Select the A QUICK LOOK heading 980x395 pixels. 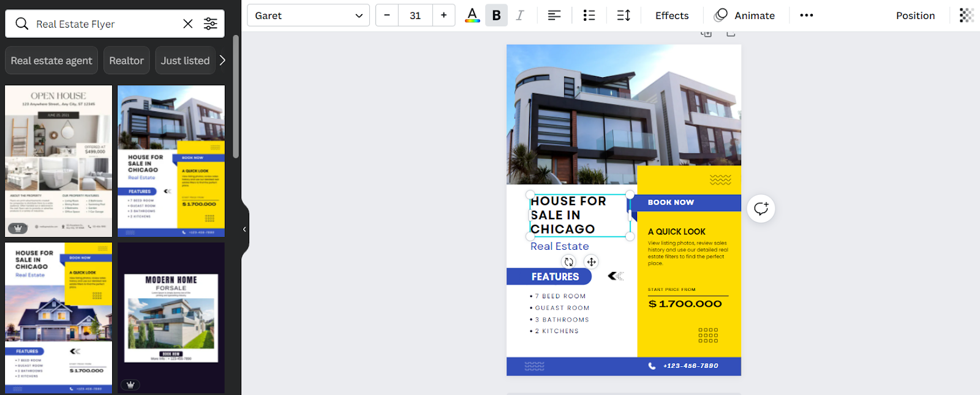[677, 231]
